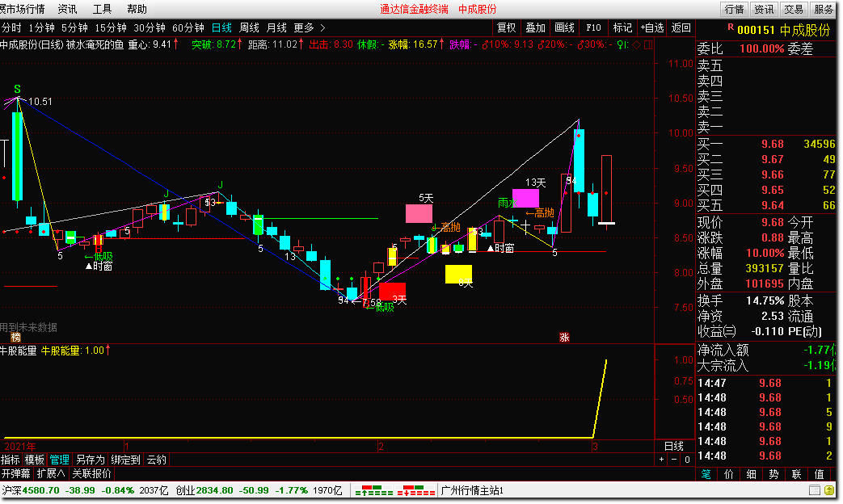Select the 细 detail tab
Screen dimensions: 843x504
click(x=751, y=474)
